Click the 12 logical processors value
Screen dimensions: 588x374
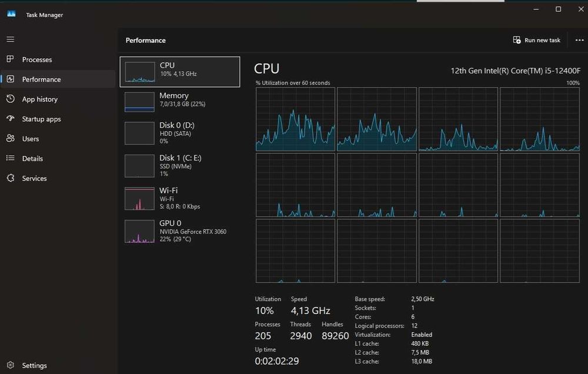tap(414, 326)
